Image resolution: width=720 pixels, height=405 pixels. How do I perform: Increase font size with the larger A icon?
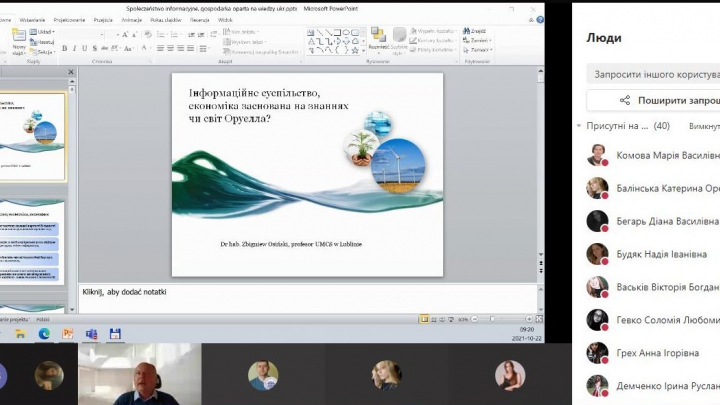point(125,35)
